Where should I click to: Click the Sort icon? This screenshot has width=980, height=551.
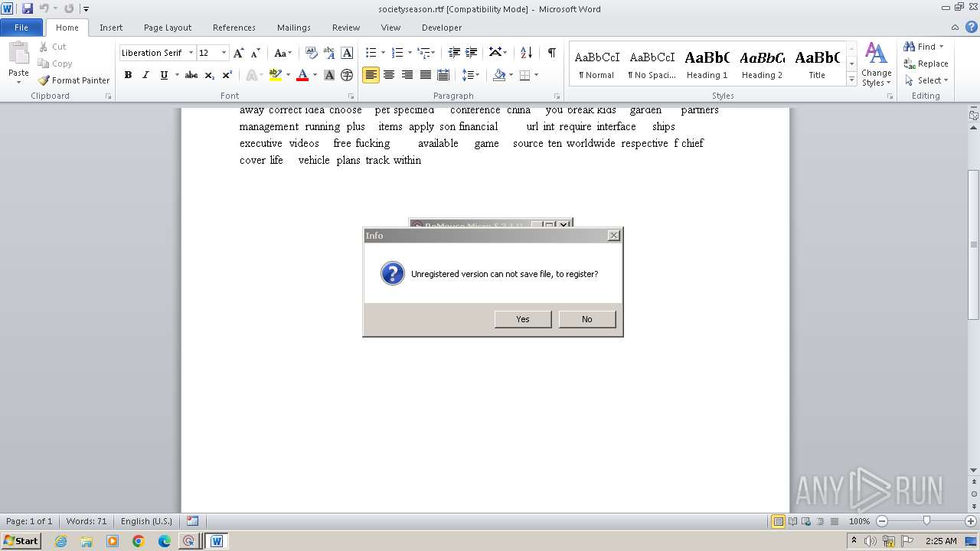tap(526, 53)
